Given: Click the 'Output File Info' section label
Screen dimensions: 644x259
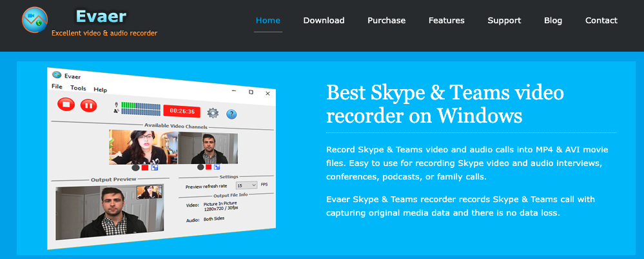Looking at the screenshot, I should [x=230, y=195].
